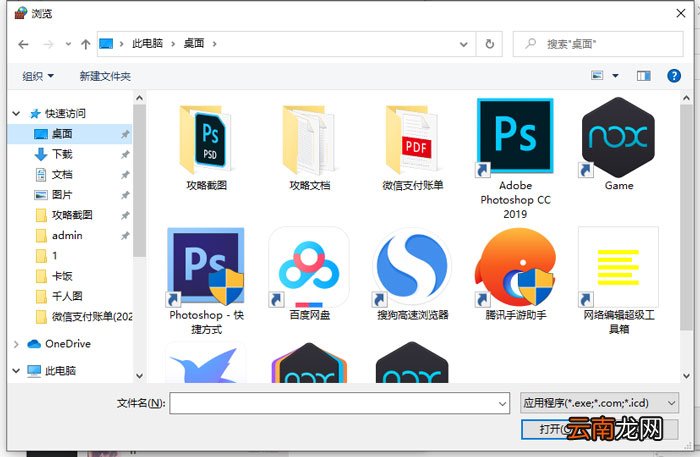700x457 pixels.
Task: Open the view options dropdown arrow
Action: [615, 76]
